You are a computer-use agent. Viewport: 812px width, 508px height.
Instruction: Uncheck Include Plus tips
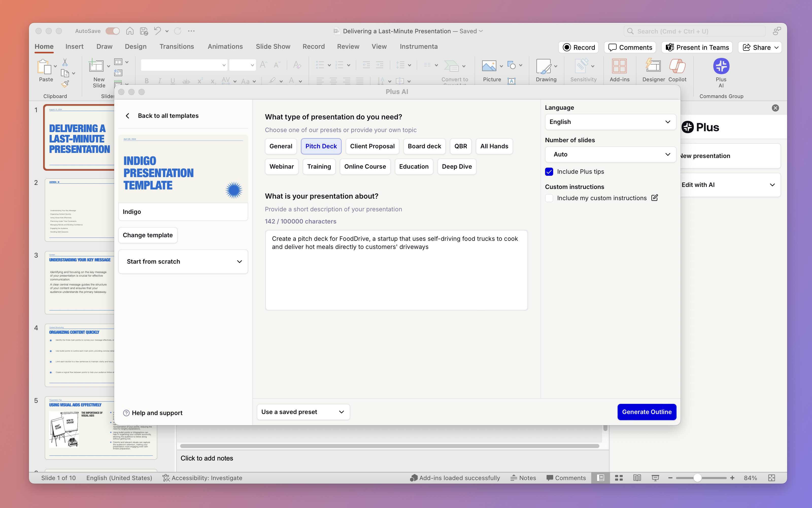point(549,172)
